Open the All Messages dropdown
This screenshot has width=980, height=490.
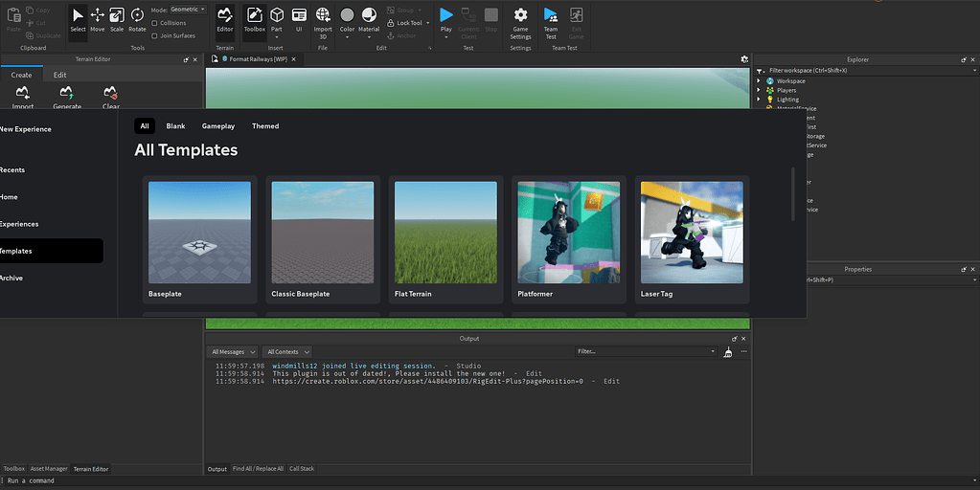coord(233,352)
